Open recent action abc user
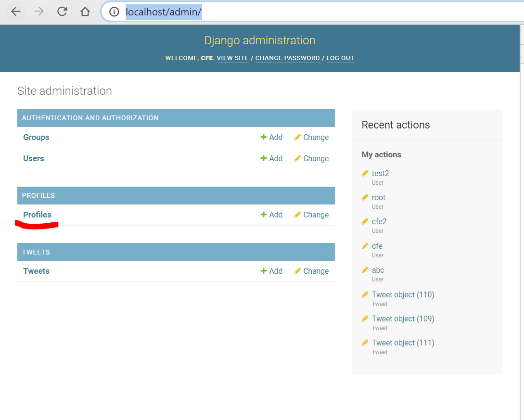Viewport: 524px width, 420px height. (x=378, y=270)
